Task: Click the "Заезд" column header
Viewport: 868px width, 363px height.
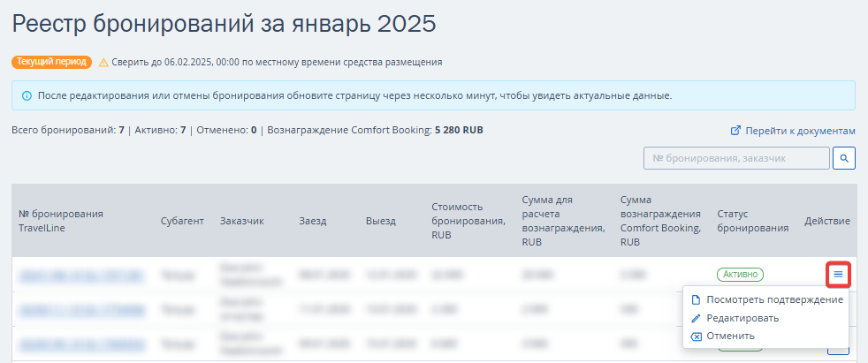Action: pos(314,220)
